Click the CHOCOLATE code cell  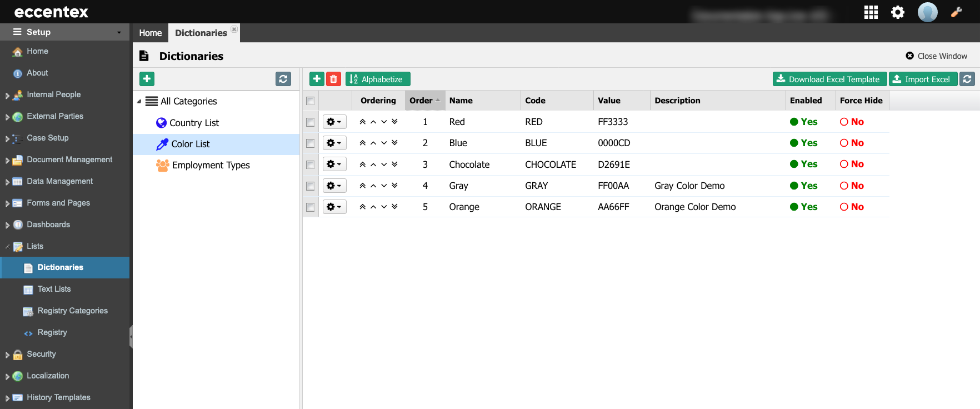pyautogui.click(x=551, y=164)
